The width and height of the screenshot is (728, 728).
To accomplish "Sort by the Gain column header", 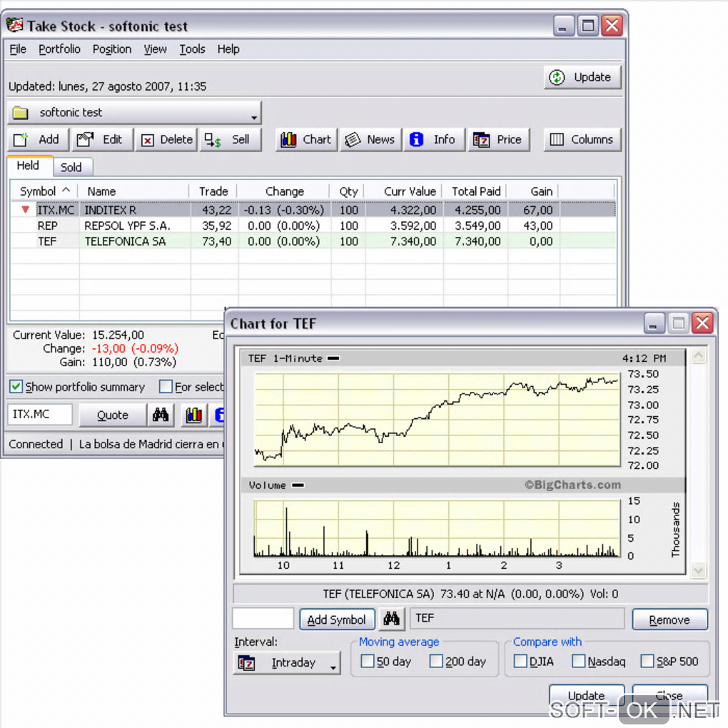I will [x=533, y=191].
